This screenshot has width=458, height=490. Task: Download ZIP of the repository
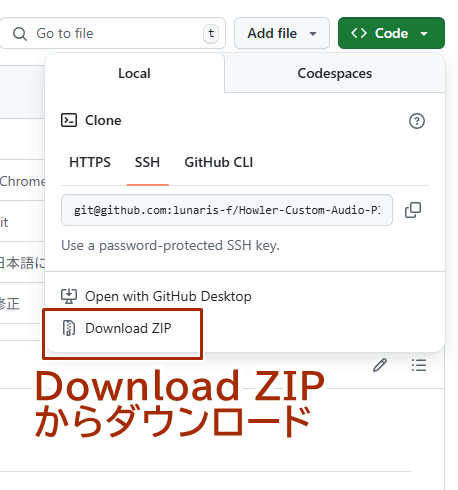pos(128,328)
